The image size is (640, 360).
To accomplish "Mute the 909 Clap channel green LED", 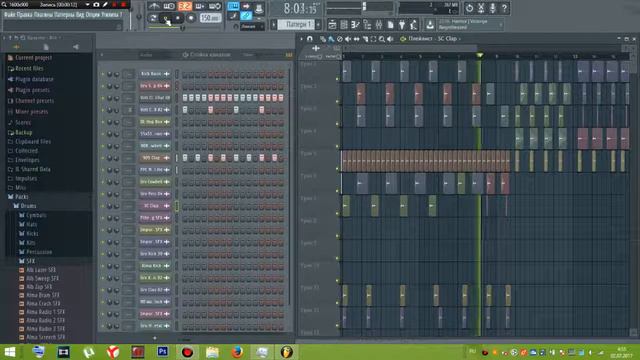I will click(103, 158).
